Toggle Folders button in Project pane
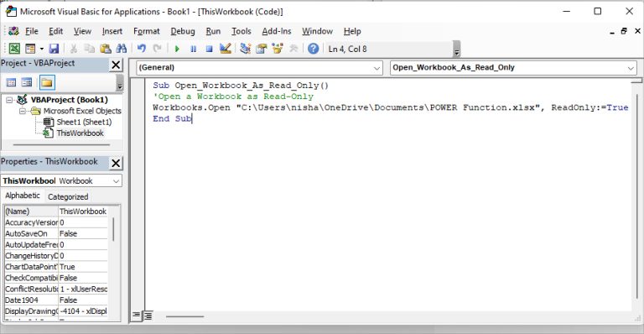 coord(47,82)
